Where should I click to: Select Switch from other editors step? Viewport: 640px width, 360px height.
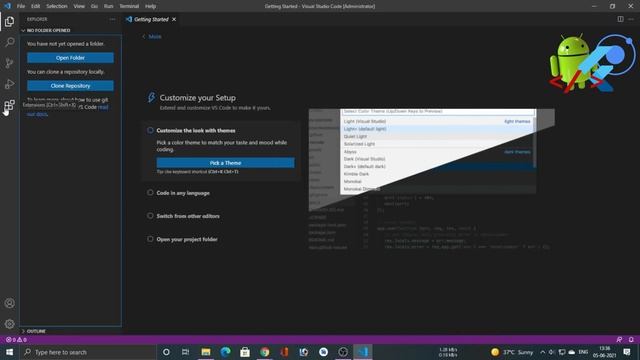click(x=188, y=216)
